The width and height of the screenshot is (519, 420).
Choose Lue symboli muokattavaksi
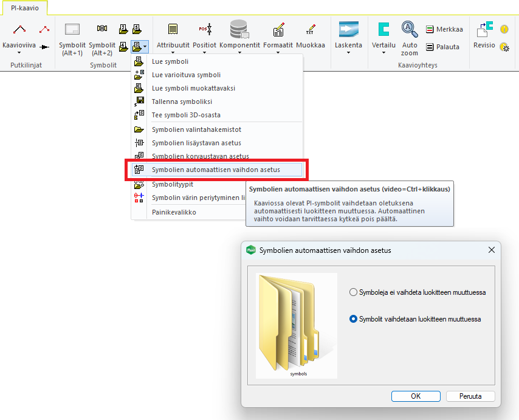(x=217, y=88)
